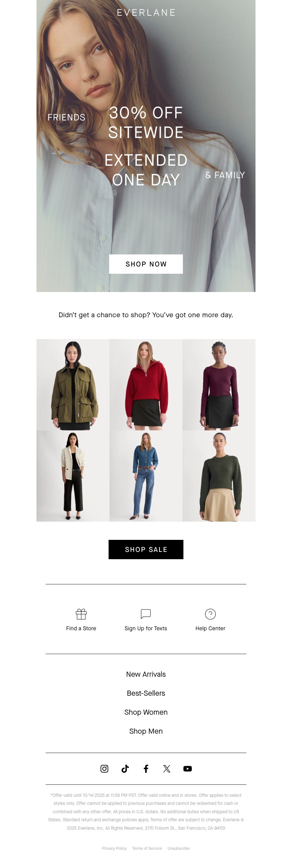View the olive green jacket product photo
This screenshot has height=868, width=292.
(73, 385)
